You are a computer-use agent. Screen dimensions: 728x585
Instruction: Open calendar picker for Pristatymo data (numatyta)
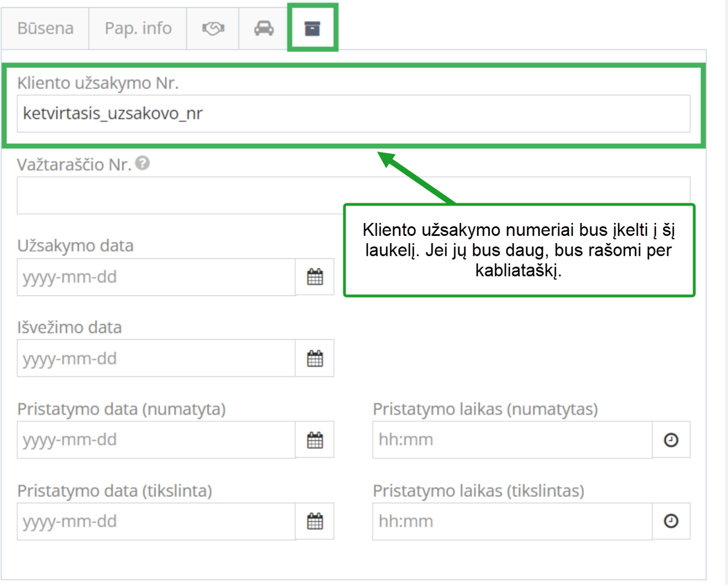tap(315, 440)
